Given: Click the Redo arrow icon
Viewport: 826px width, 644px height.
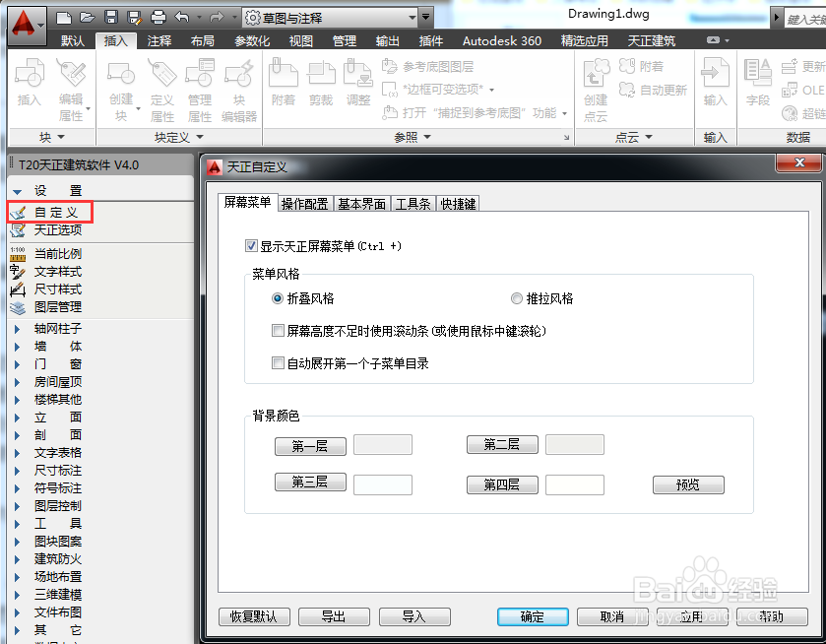Looking at the screenshot, I should coord(217,18).
